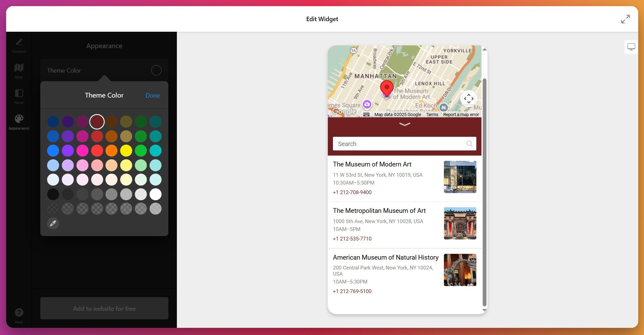Click the pan control on the map
The width and height of the screenshot is (644, 335).
coord(468,98)
